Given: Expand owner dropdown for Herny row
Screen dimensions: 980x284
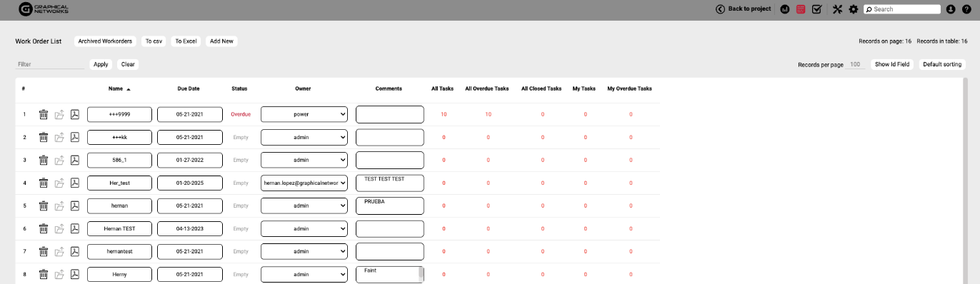Looking at the screenshot, I should pos(304,274).
